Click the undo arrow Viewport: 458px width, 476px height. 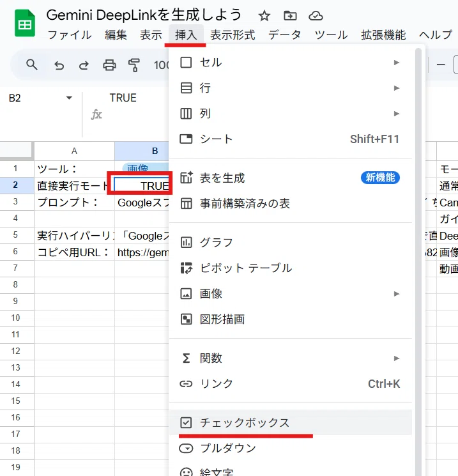(59, 65)
